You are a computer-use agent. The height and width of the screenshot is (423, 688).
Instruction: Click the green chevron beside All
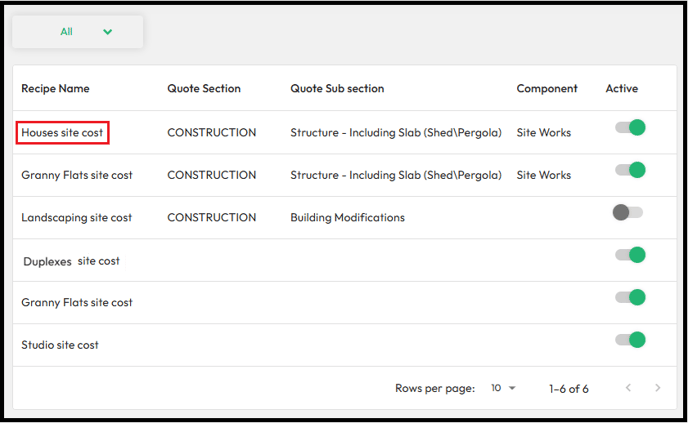click(x=108, y=32)
